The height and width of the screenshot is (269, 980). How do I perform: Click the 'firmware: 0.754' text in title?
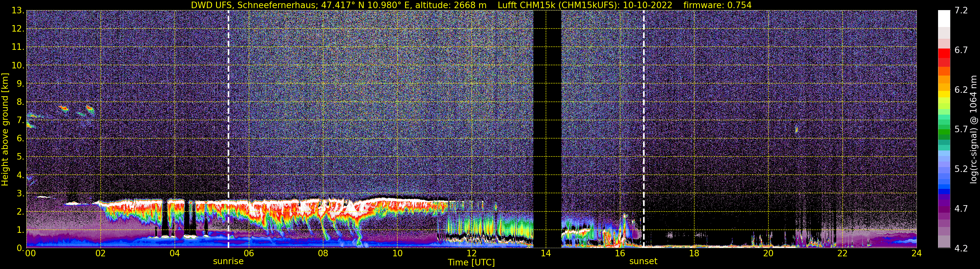tap(718, 5)
